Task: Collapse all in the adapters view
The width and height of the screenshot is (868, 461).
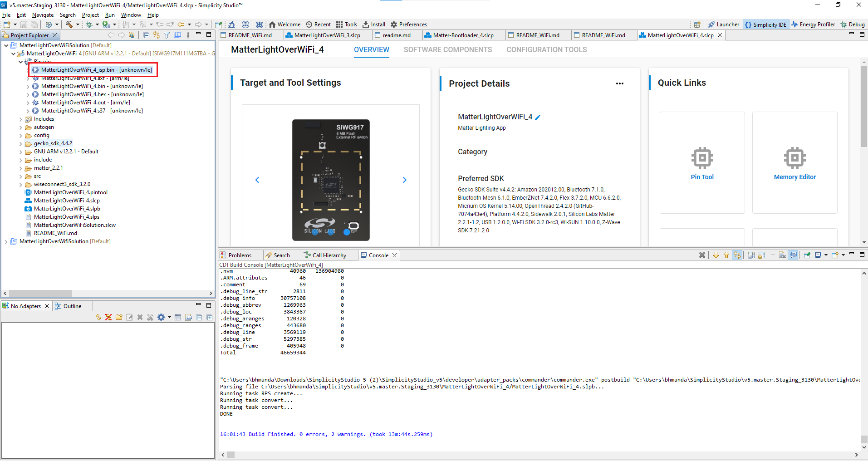Action: tap(199, 317)
